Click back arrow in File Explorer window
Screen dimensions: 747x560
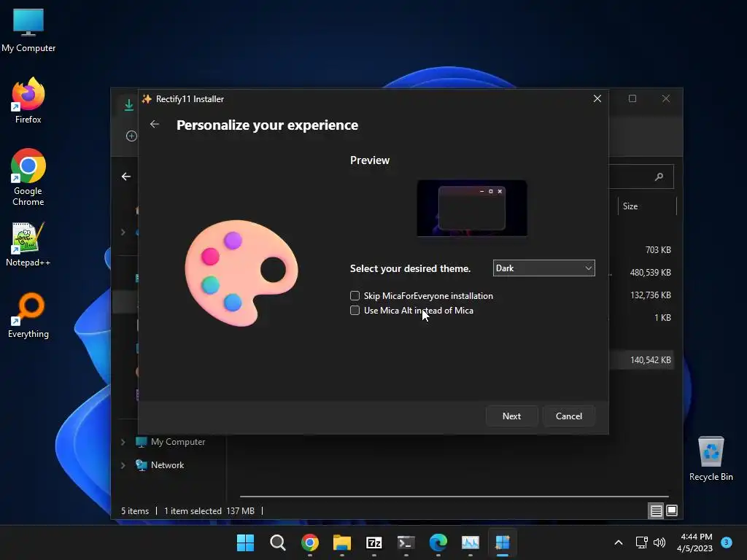125,176
